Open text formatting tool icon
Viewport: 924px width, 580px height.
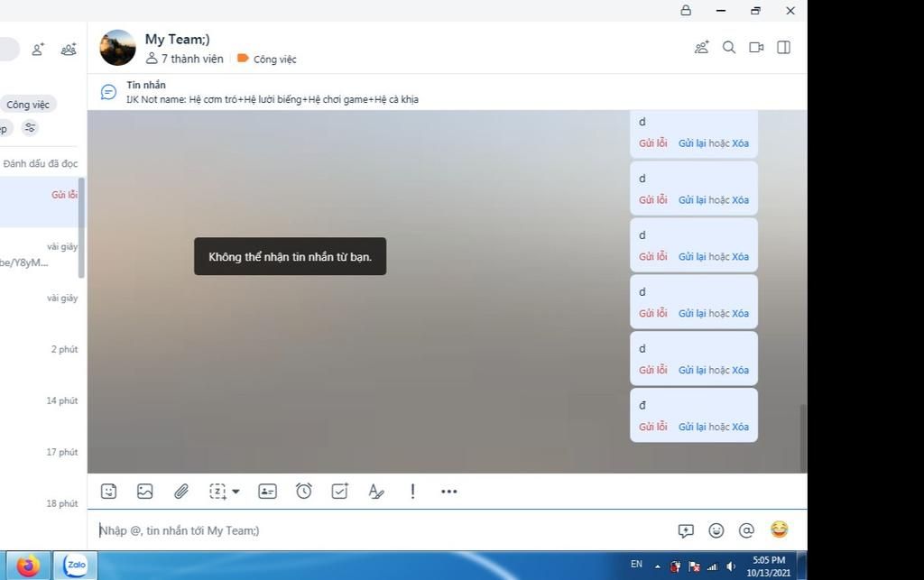pos(376,491)
